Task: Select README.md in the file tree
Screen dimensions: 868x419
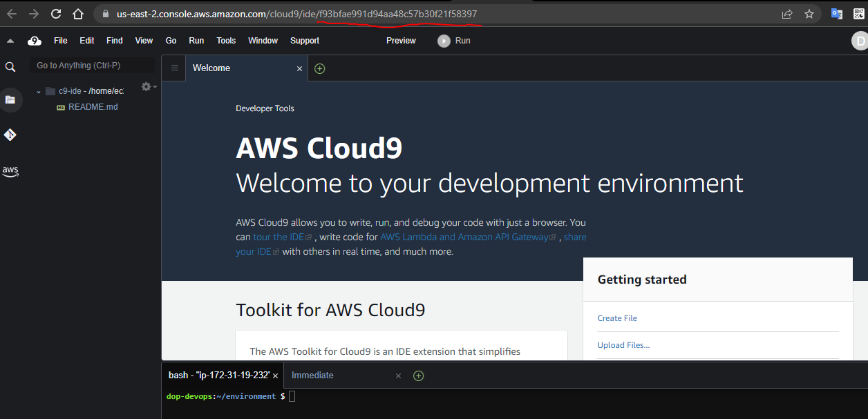Action: 94,107
